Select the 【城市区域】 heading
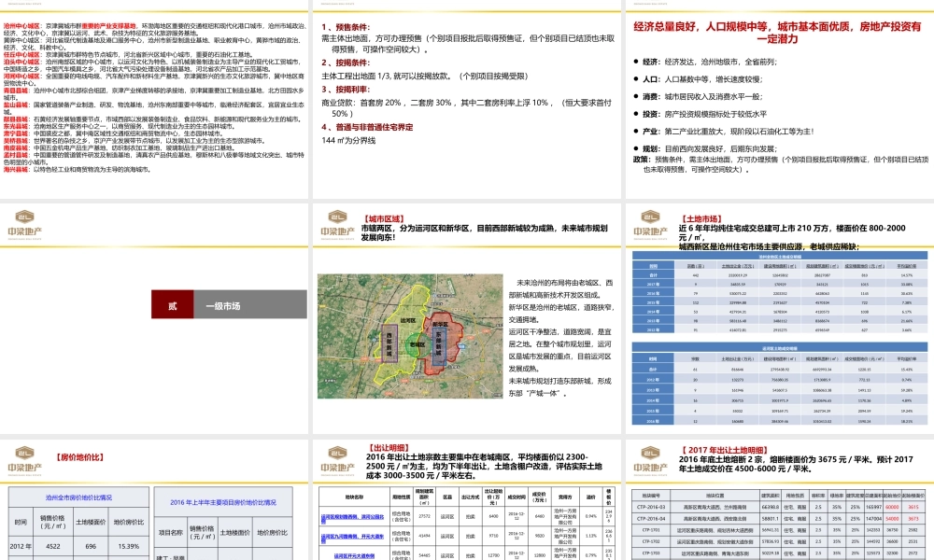Image resolution: width=934 pixels, height=560 pixels. pos(385,219)
